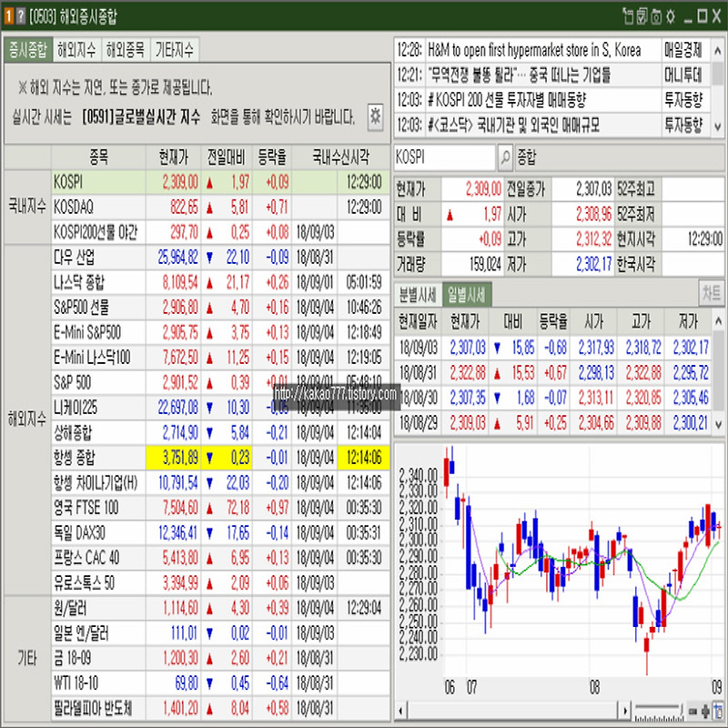The image size is (728, 728).
Task: Select the E-Mini 나스닥100 row
Action: point(220,358)
